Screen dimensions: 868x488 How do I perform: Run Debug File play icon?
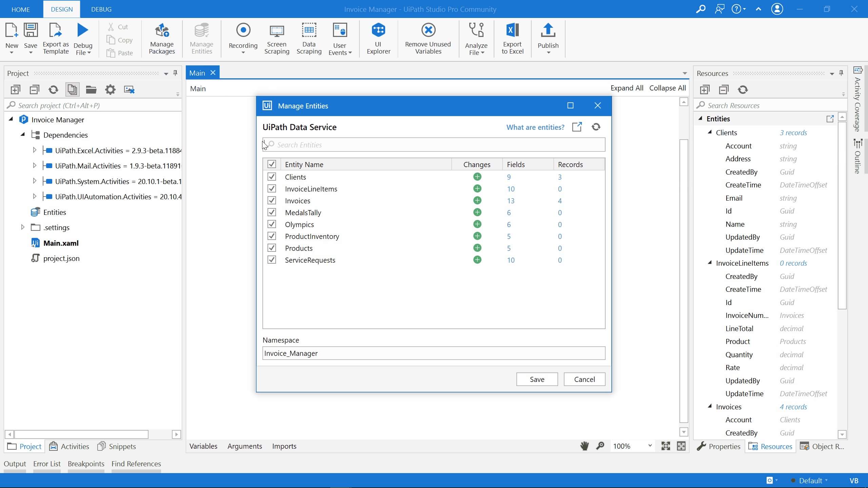[83, 30]
